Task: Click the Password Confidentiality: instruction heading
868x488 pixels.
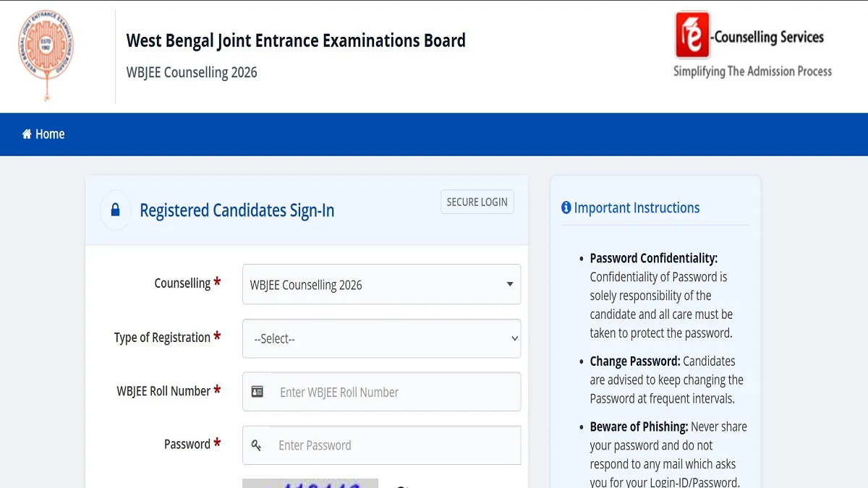Action: coord(654,258)
